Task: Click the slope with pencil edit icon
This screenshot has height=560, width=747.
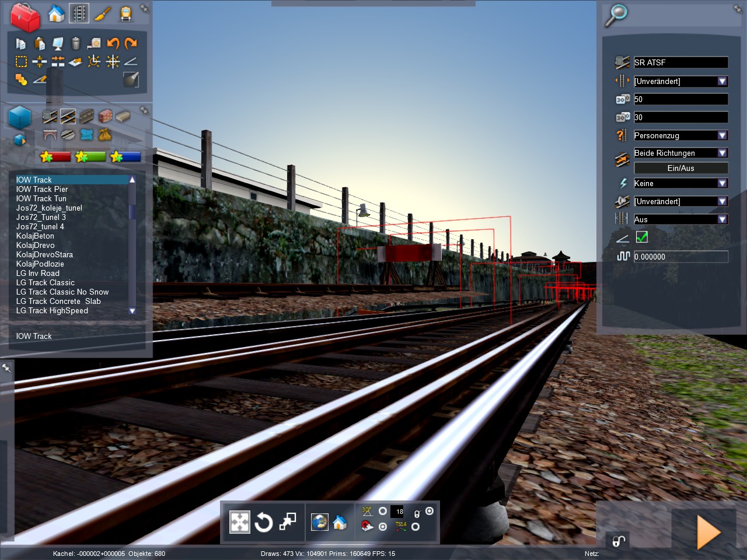Action: [40, 79]
